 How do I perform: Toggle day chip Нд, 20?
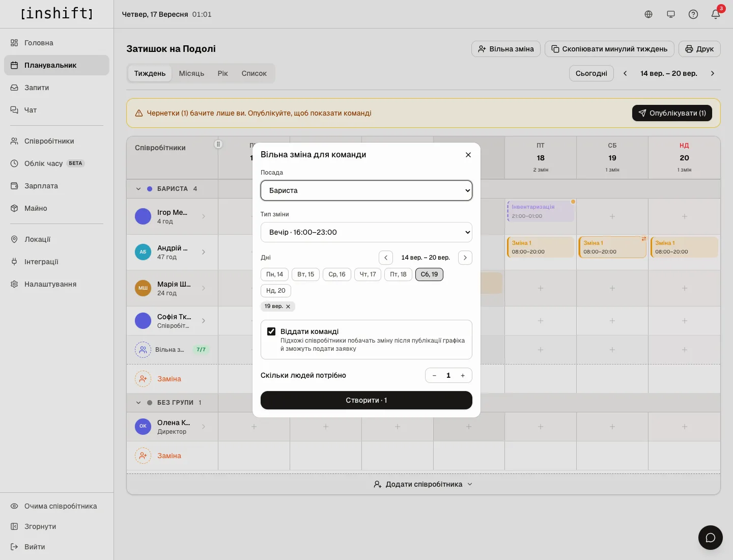pyautogui.click(x=276, y=291)
